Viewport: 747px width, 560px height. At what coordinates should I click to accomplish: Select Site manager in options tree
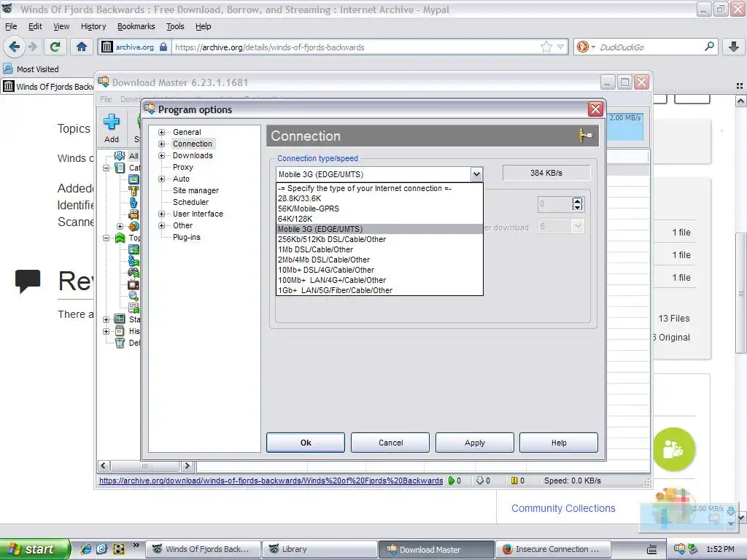(x=196, y=190)
